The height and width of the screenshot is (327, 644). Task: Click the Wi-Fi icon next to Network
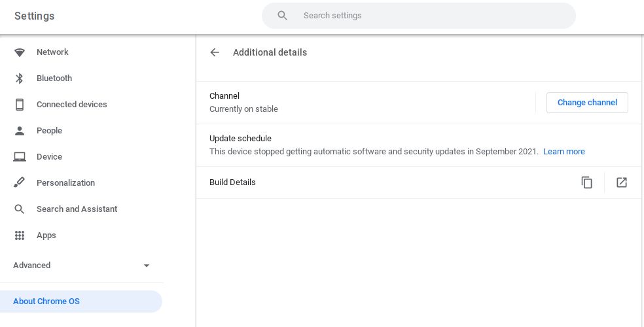tap(19, 52)
